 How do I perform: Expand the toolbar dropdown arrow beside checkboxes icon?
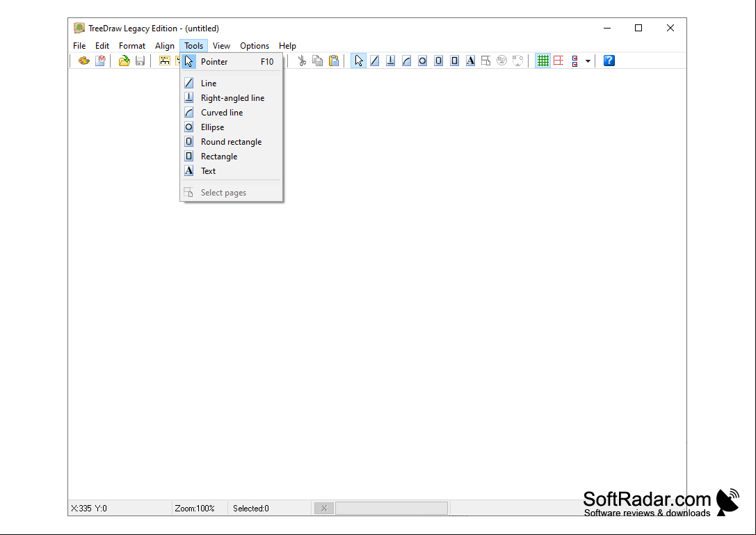pyautogui.click(x=588, y=61)
